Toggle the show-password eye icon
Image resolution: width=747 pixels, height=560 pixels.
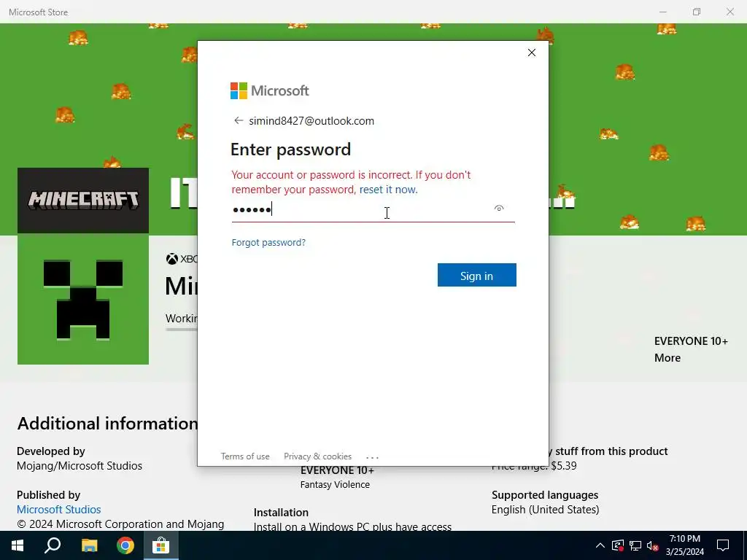(x=499, y=208)
